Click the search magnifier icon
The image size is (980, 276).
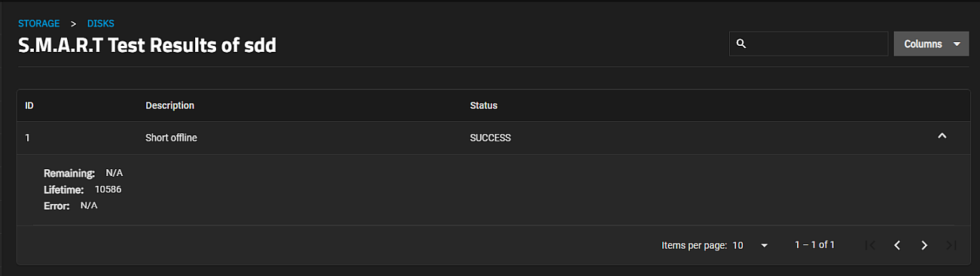click(x=741, y=44)
